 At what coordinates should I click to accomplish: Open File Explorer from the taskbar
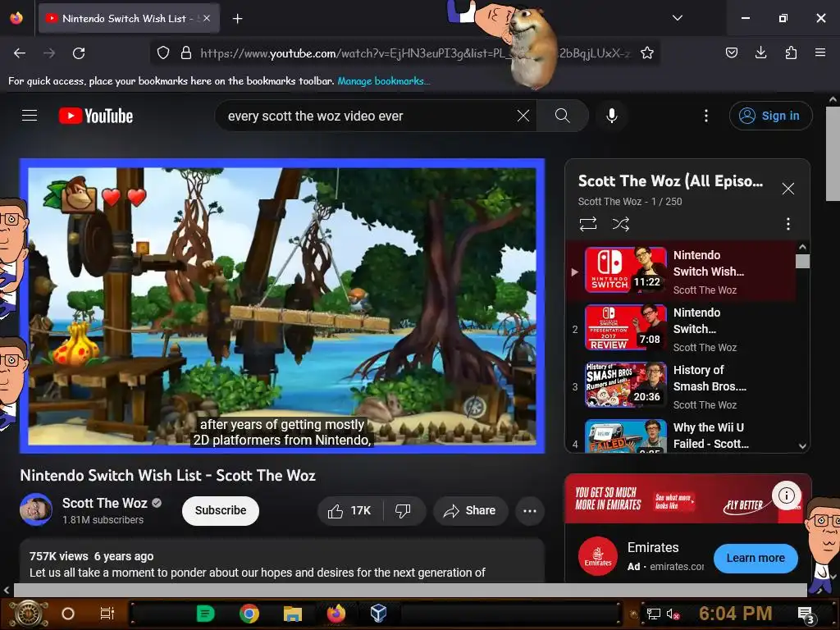click(293, 614)
